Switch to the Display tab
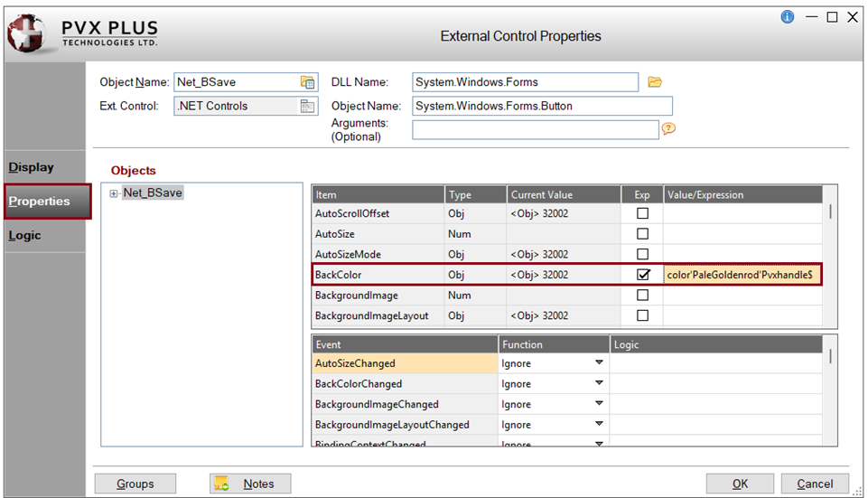This screenshot has width=868, height=498. [x=32, y=167]
